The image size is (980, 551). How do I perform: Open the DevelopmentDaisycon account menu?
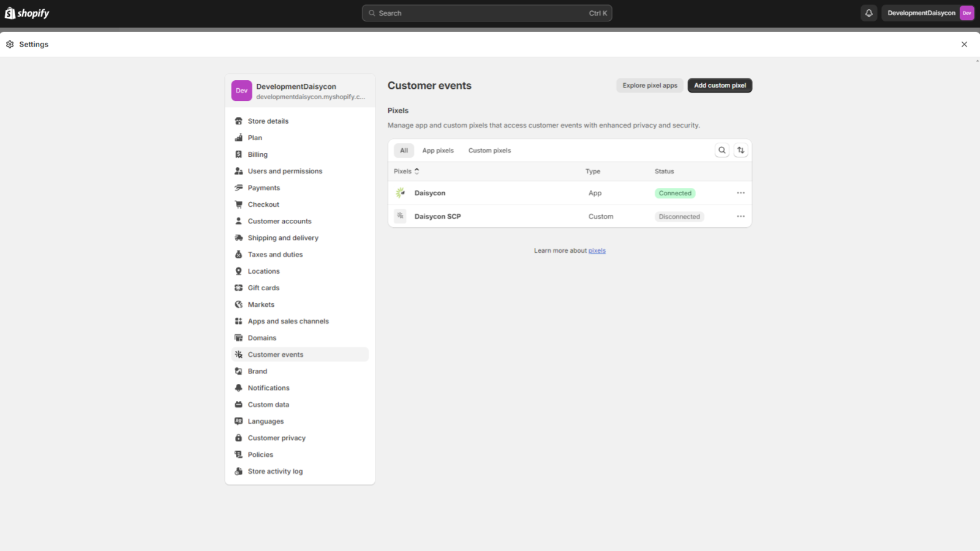click(927, 13)
